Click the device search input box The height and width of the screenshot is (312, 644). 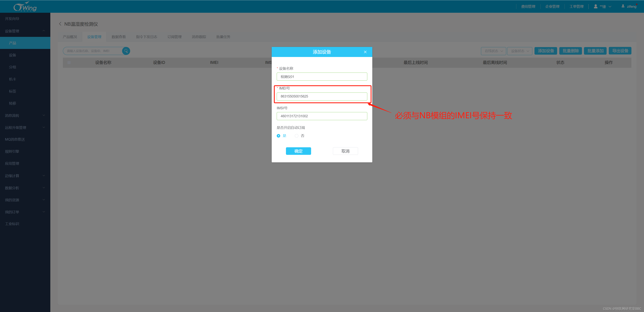pyautogui.click(x=93, y=51)
